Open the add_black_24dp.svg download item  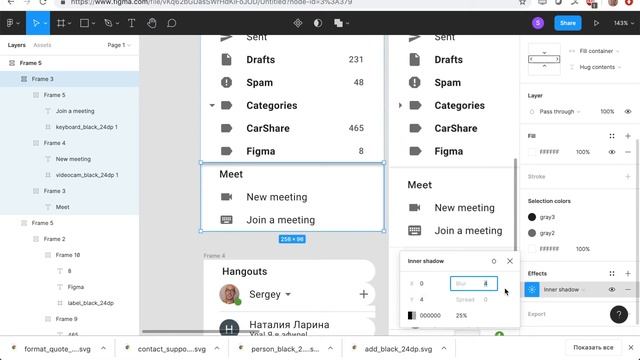coord(398,349)
